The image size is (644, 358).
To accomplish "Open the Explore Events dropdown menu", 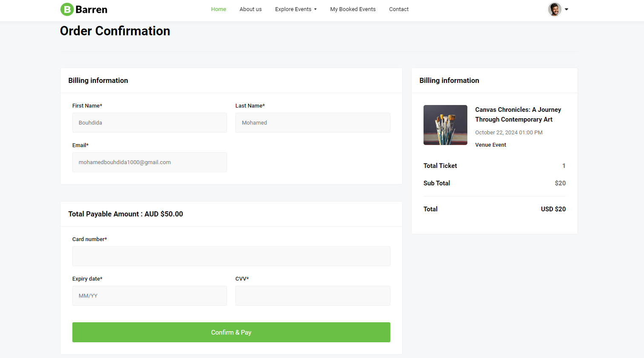I will (x=295, y=9).
